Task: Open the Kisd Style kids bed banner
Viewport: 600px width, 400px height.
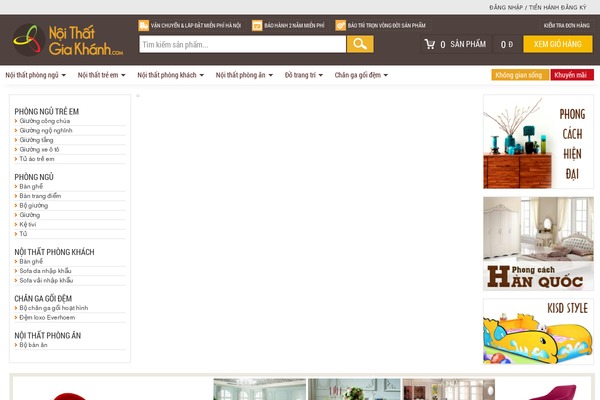Action: (538, 331)
